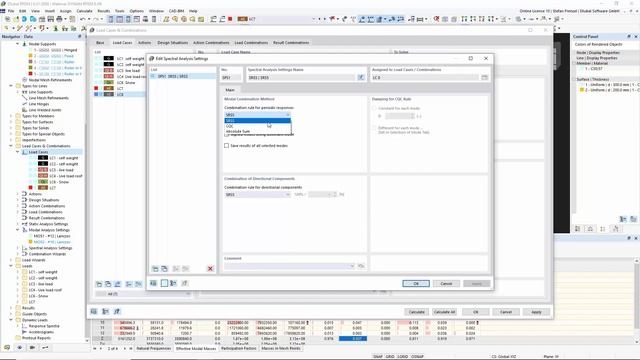Click yellow color swatch for uniform thickness in Control Panel
The width and height of the screenshot is (640, 360).
coord(582,90)
